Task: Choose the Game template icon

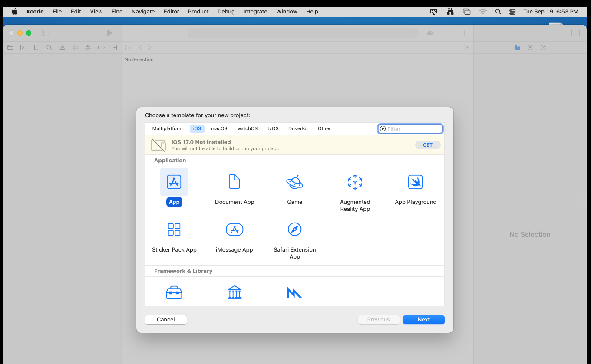Action: [294, 182]
